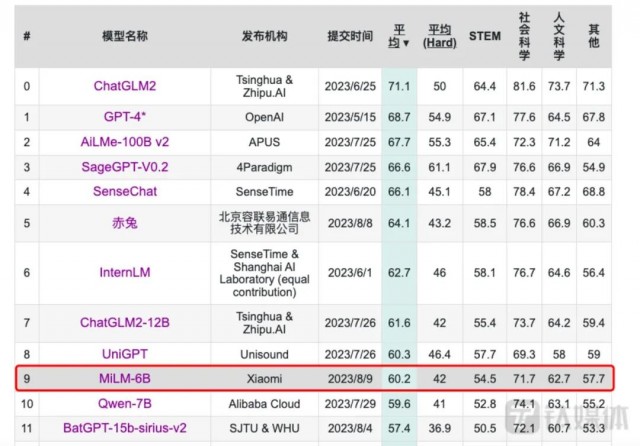
Task: Select the 78.4 social science score for SenseChat
Action: coord(524,191)
